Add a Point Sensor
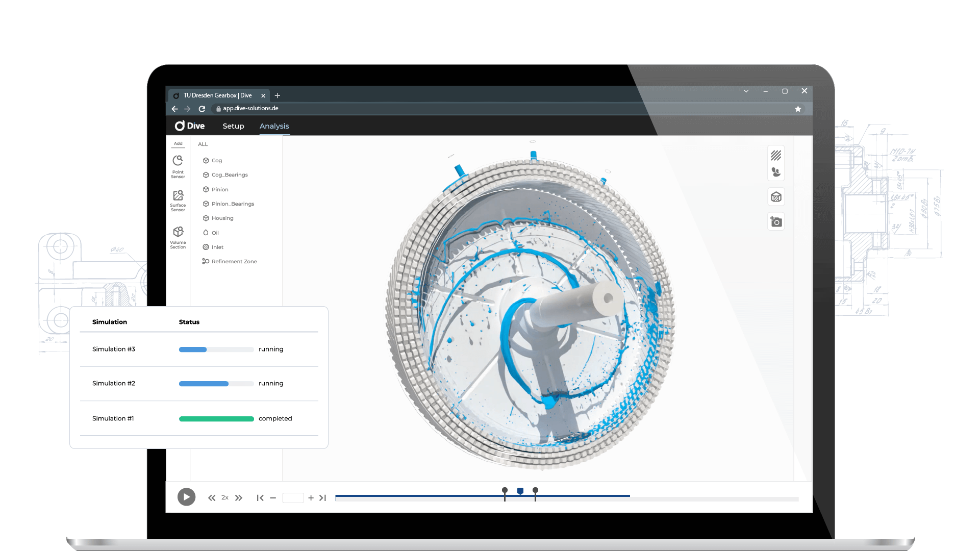980x551 pixels. point(178,166)
